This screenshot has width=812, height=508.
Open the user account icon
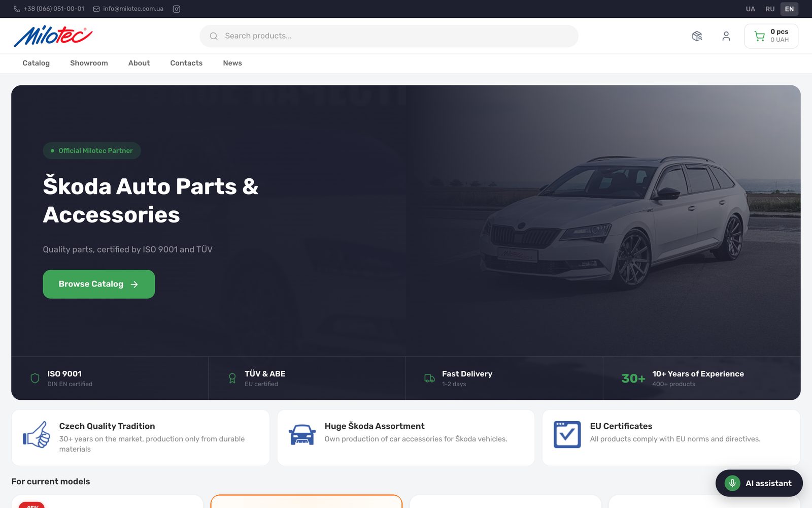pyautogui.click(x=726, y=36)
